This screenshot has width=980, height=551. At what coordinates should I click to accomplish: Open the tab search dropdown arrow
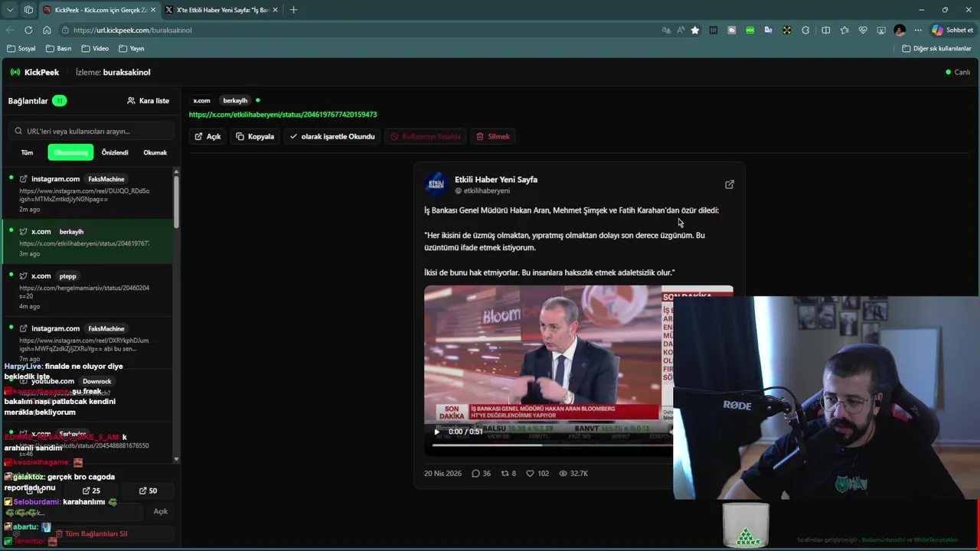(10, 10)
